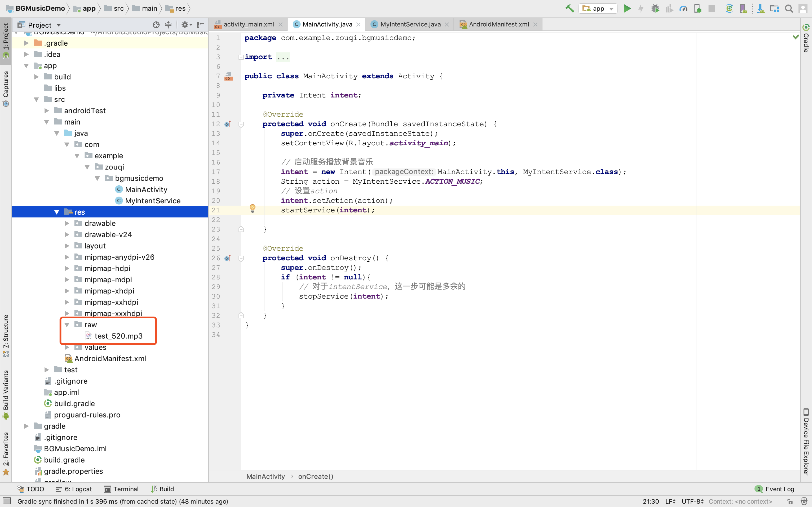Toggle the Build Variants side panel
The width and height of the screenshot is (812, 507).
[6, 394]
